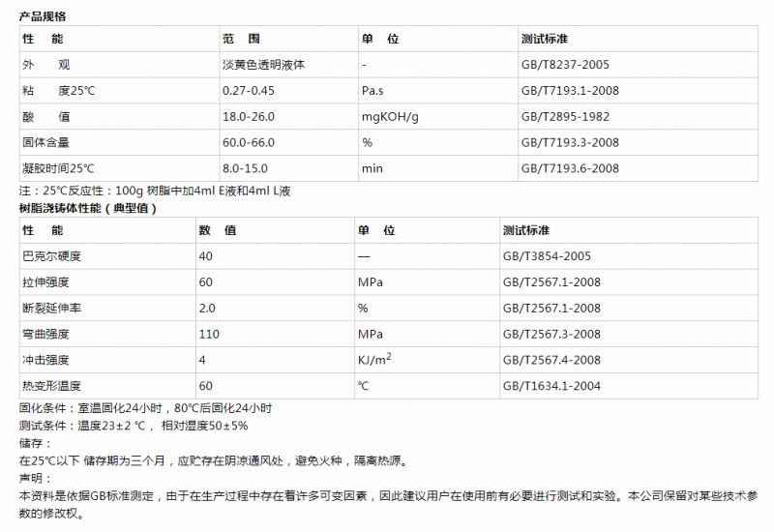This screenshot has width=774, height=532.
Task: Select the 18.0-26.0 acid value range
Action: point(249,117)
